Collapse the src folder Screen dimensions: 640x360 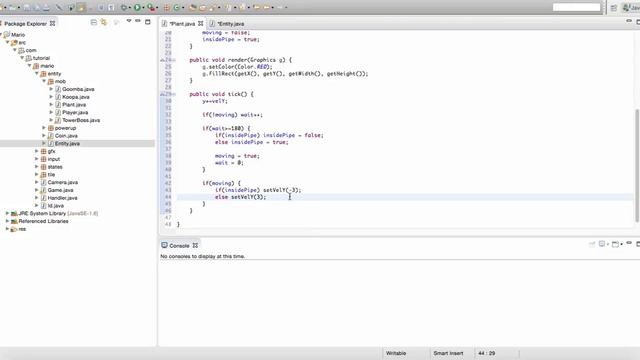(x=7, y=42)
